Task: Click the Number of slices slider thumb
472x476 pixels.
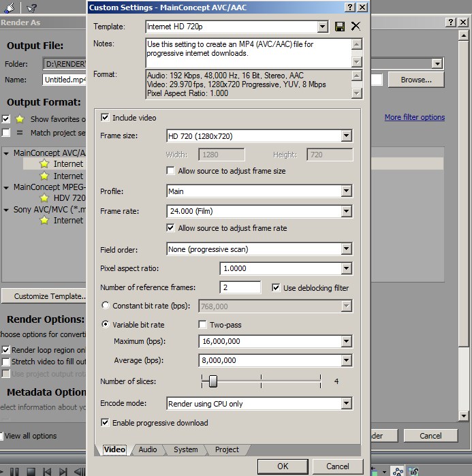Action: [x=213, y=381]
